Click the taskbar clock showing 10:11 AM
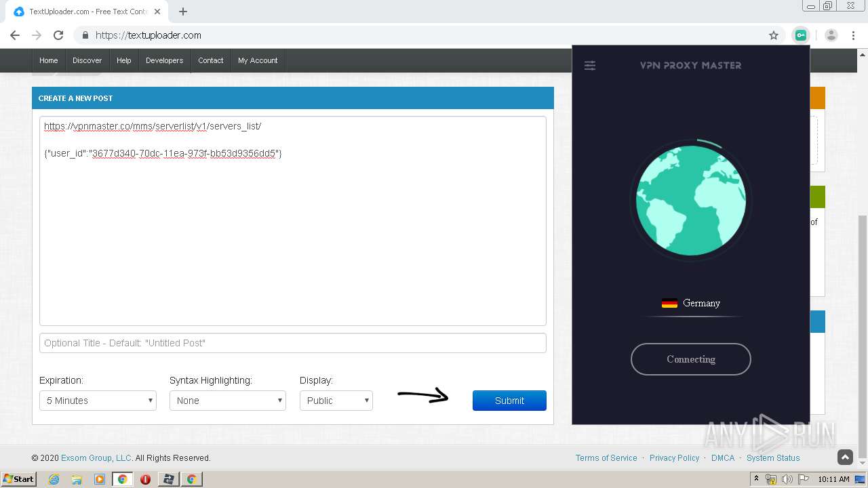Image resolution: width=868 pixels, height=488 pixels. click(833, 479)
